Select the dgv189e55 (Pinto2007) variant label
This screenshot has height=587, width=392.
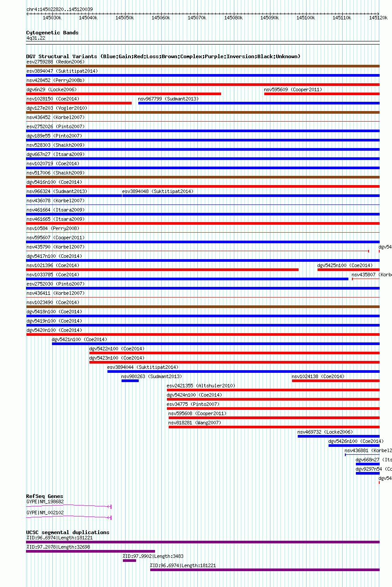pyautogui.click(x=54, y=136)
